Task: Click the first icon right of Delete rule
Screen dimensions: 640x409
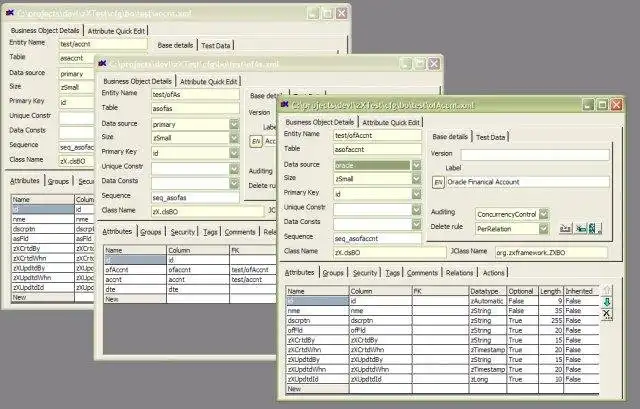Action: click(566, 229)
